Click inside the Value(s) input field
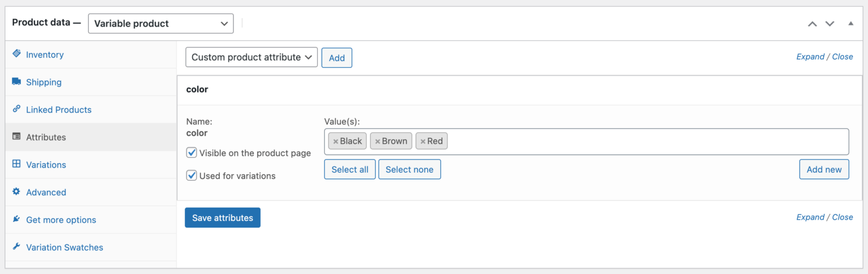The height and width of the screenshot is (274, 868). 644,142
